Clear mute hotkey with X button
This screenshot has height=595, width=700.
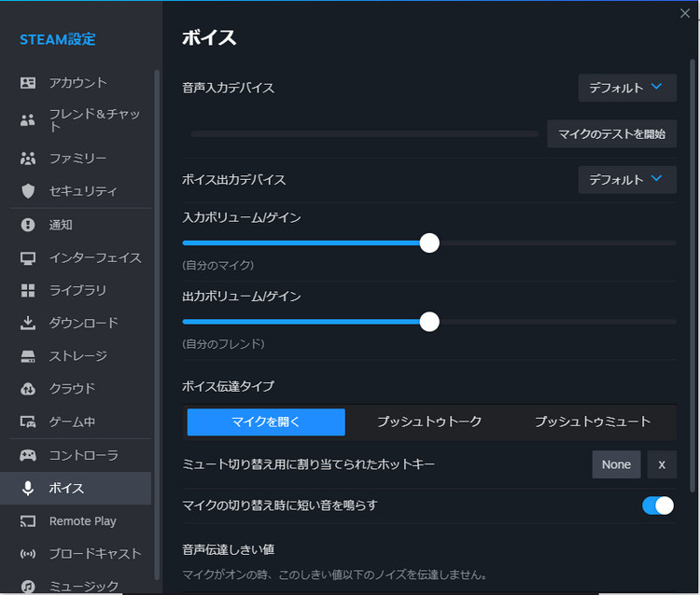[662, 464]
